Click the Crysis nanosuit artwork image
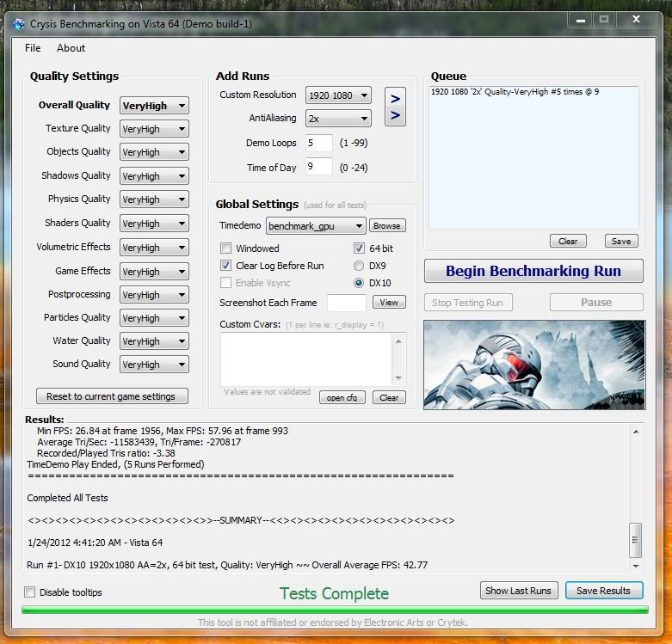 [534, 365]
